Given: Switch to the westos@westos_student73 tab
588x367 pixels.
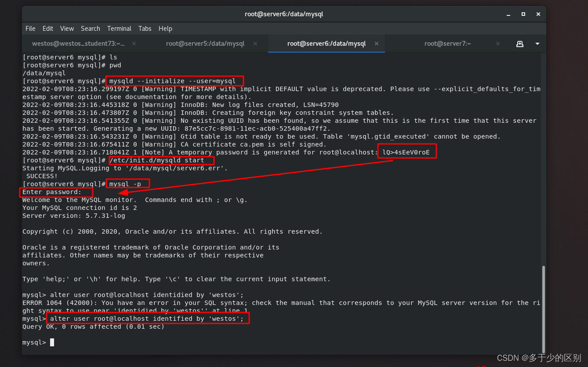Looking at the screenshot, I should [x=78, y=44].
